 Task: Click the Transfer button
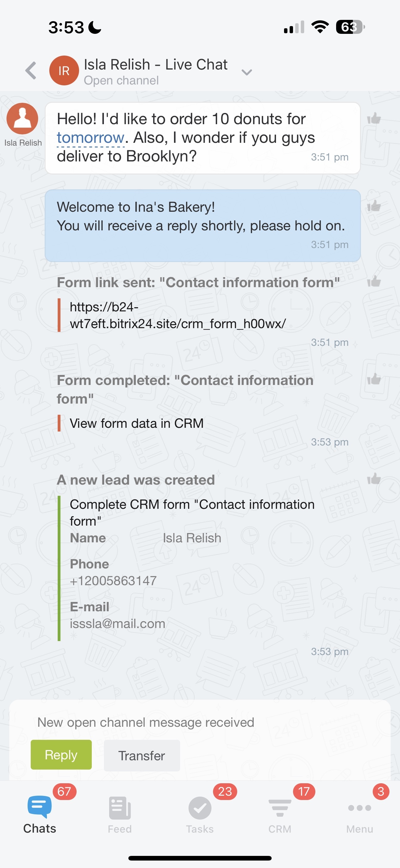[x=142, y=755]
